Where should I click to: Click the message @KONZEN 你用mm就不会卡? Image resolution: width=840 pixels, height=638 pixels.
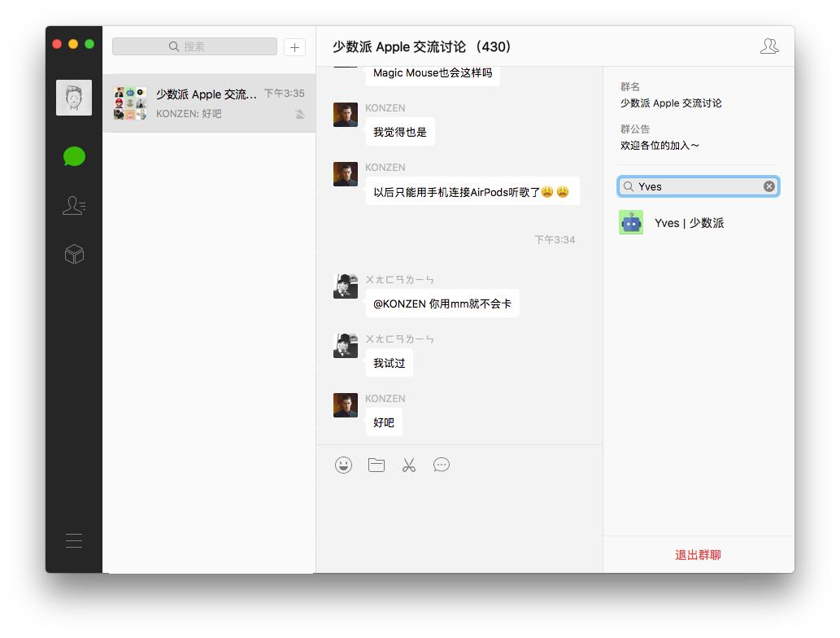[x=442, y=304]
